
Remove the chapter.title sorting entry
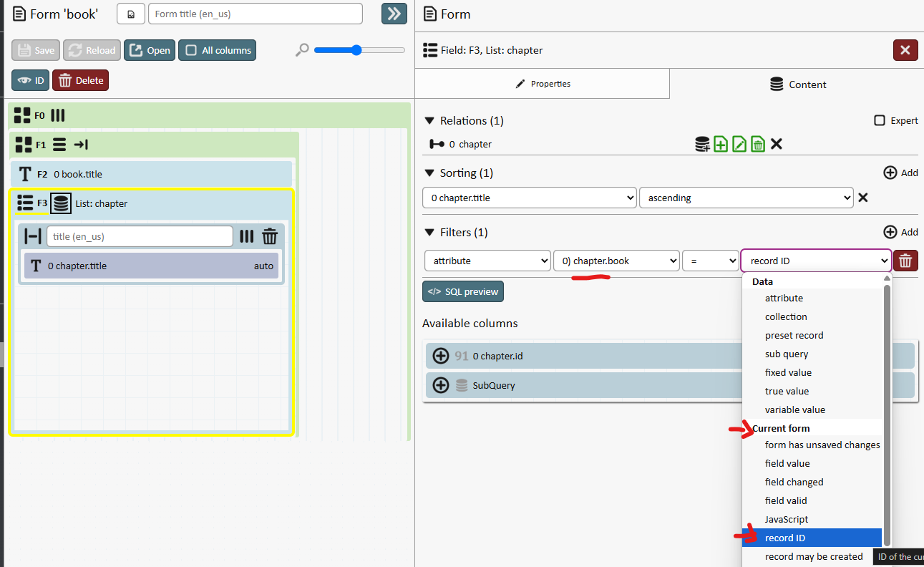pyautogui.click(x=863, y=198)
